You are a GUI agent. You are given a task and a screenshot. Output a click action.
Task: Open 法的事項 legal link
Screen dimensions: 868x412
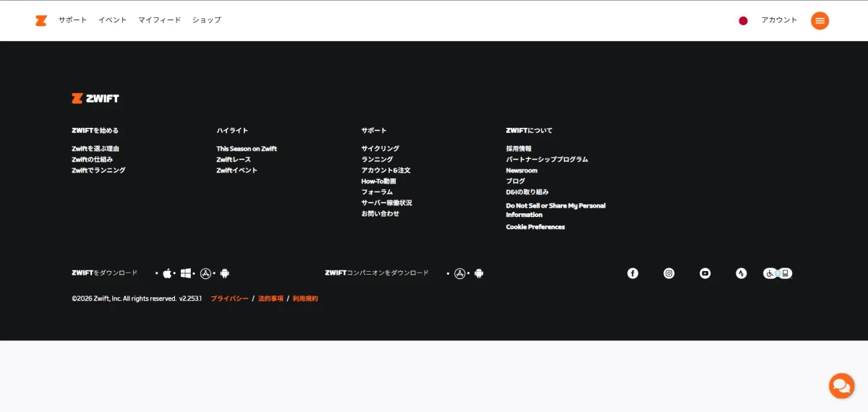coord(271,299)
